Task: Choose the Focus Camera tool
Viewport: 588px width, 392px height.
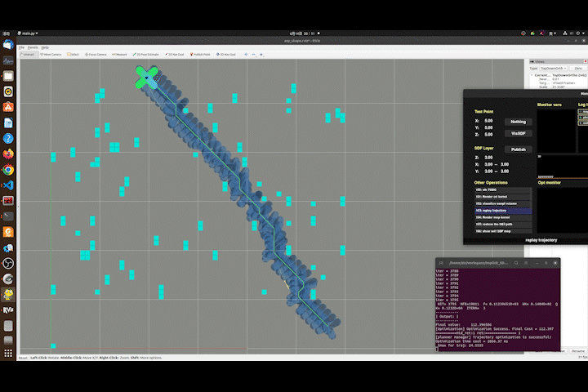Action: pyautogui.click(x=96, y=55)
